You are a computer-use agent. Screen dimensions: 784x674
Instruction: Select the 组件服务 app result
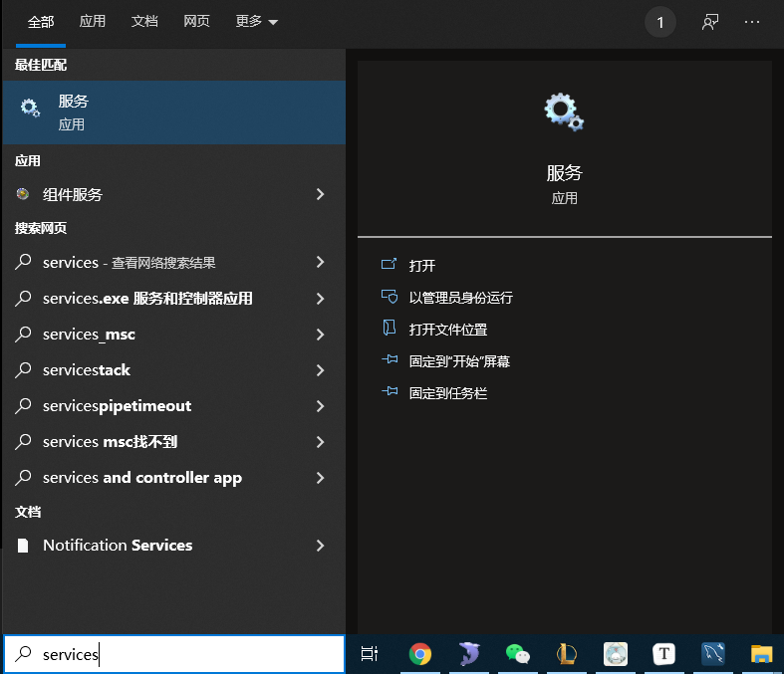(174, 194)
